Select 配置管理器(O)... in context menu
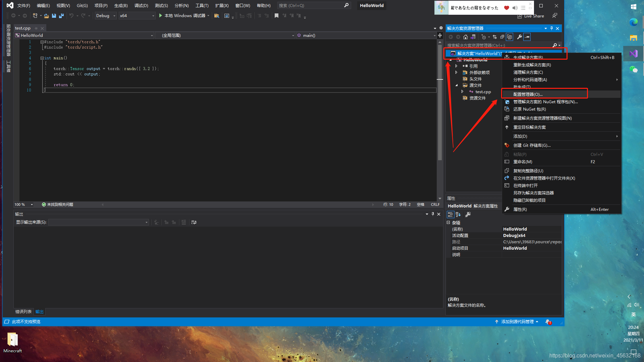The height and width of the screenshot is (362, 644). (528, 95)
